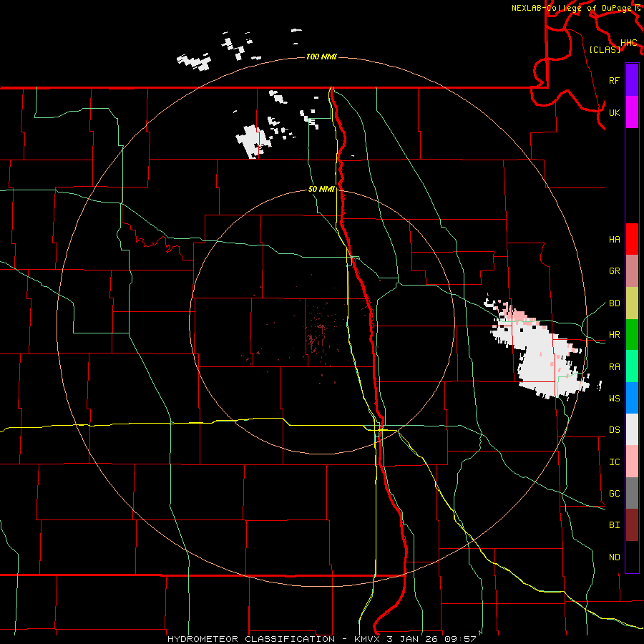Select the dark red BI legend swatch
The height and width of the screenshot is (644, 644).
632,525
